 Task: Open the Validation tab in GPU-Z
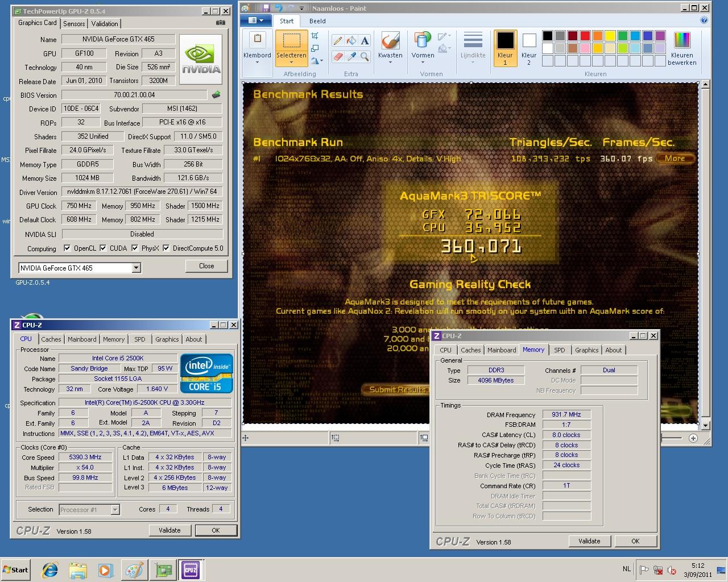click(105, 24)
